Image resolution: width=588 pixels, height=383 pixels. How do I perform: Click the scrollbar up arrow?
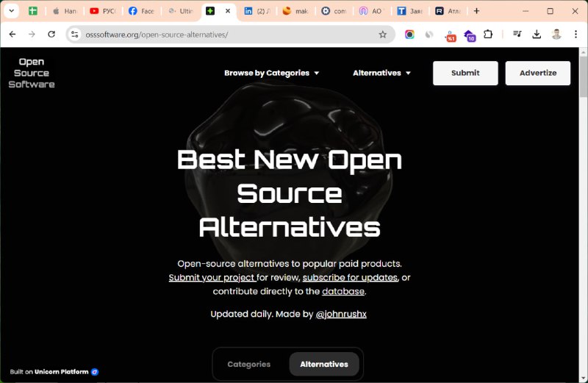coord(583,51)
